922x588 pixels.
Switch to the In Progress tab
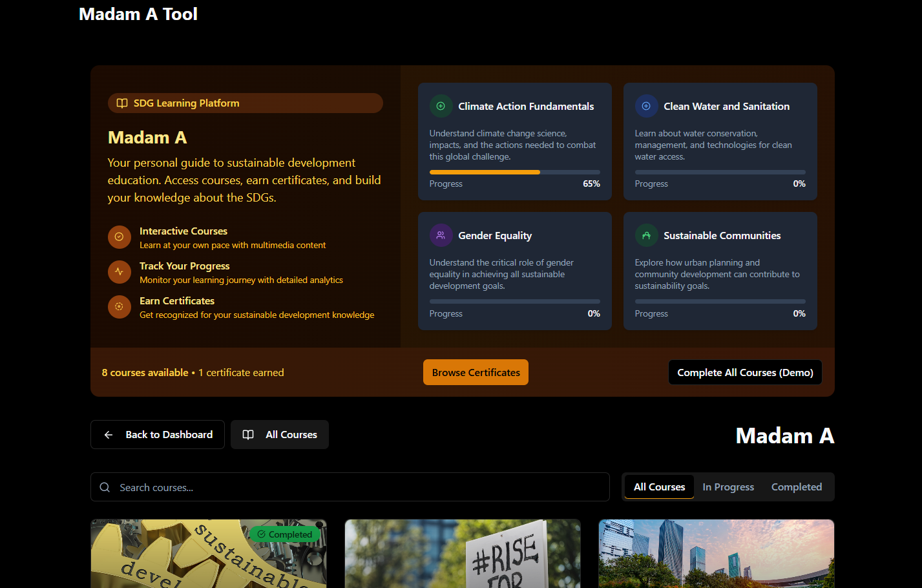click(728, 487)
